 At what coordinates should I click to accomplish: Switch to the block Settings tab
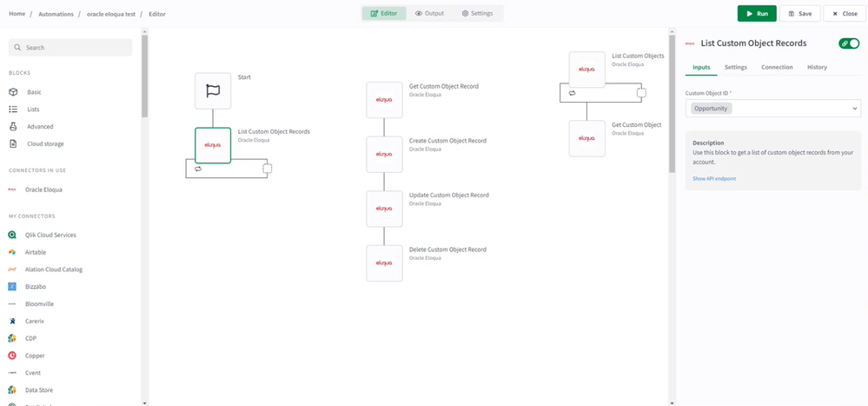point(736,67)
